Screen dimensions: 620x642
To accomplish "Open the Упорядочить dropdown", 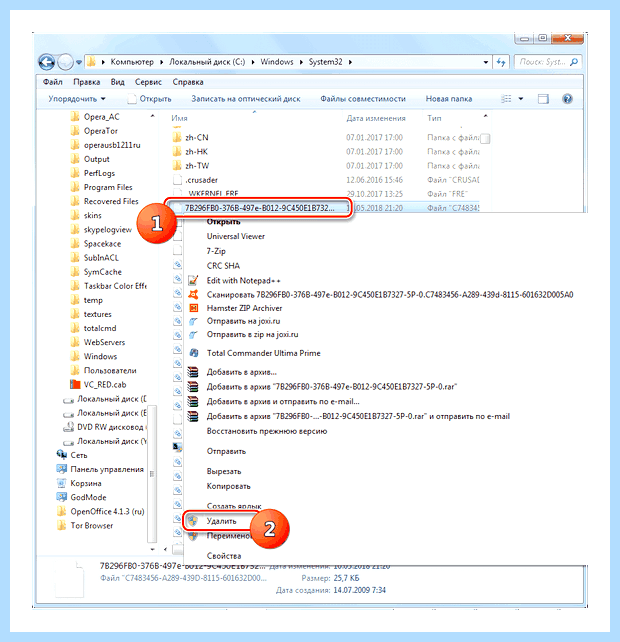I will 77,99.
